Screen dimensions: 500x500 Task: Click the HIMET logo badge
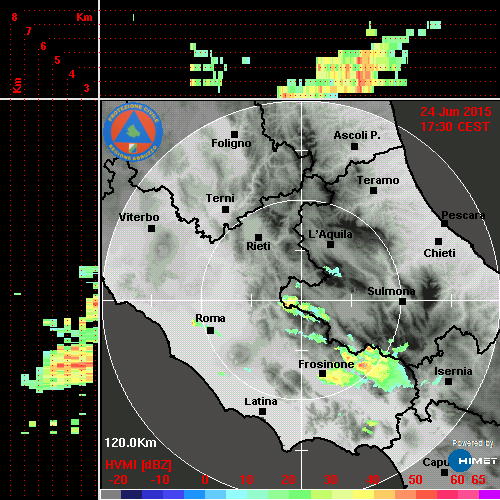pyautogui.click(x=473, y=461)
